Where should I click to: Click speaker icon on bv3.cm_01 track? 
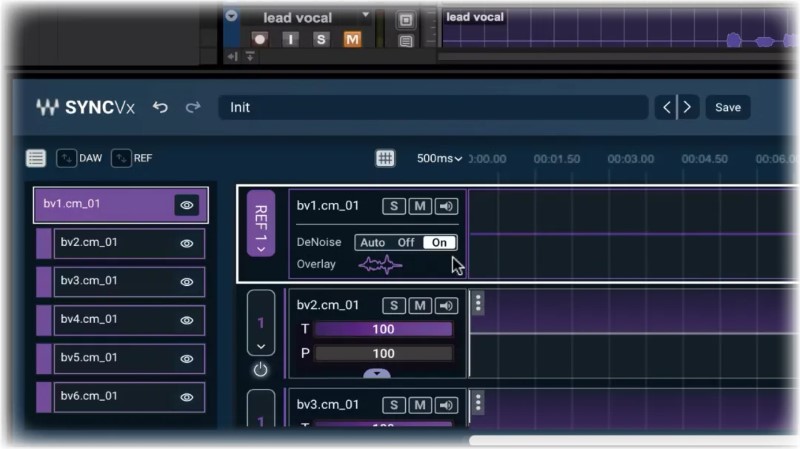pos(446,405)
